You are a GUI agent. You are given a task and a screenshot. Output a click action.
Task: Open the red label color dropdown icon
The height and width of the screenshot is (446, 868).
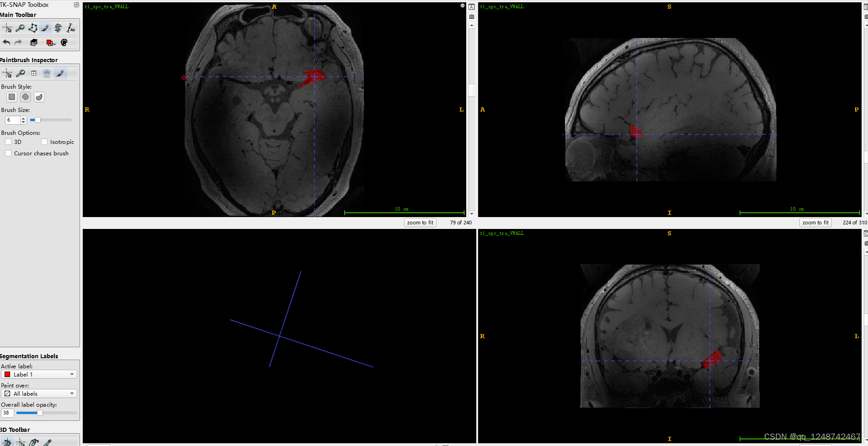click(51, 42)
